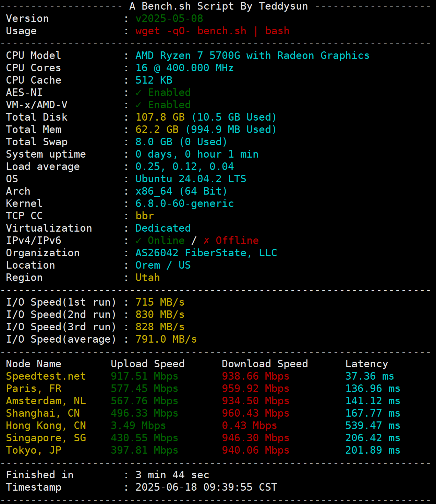Select the Kernel version 6.8.0-60-generic

(184, 203)
